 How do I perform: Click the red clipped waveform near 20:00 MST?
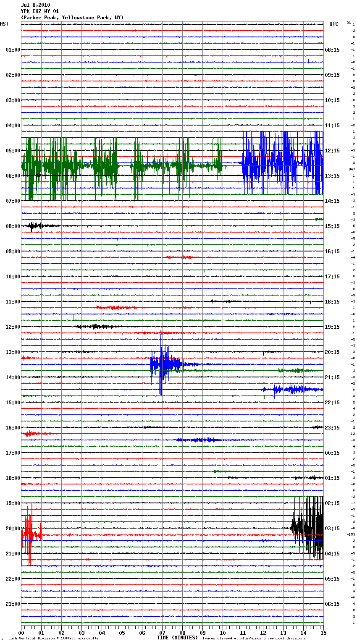pos(31,534)
